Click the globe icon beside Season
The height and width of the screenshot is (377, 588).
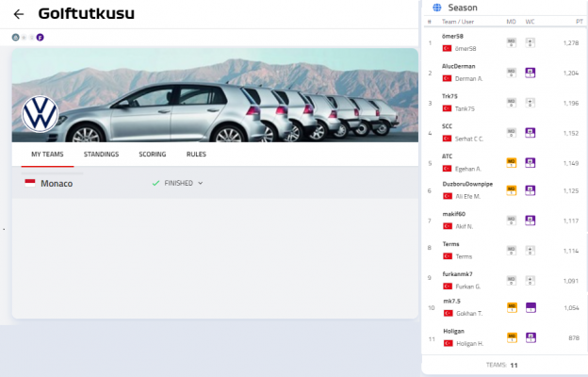pyautogui.click(x=437, y=8)
